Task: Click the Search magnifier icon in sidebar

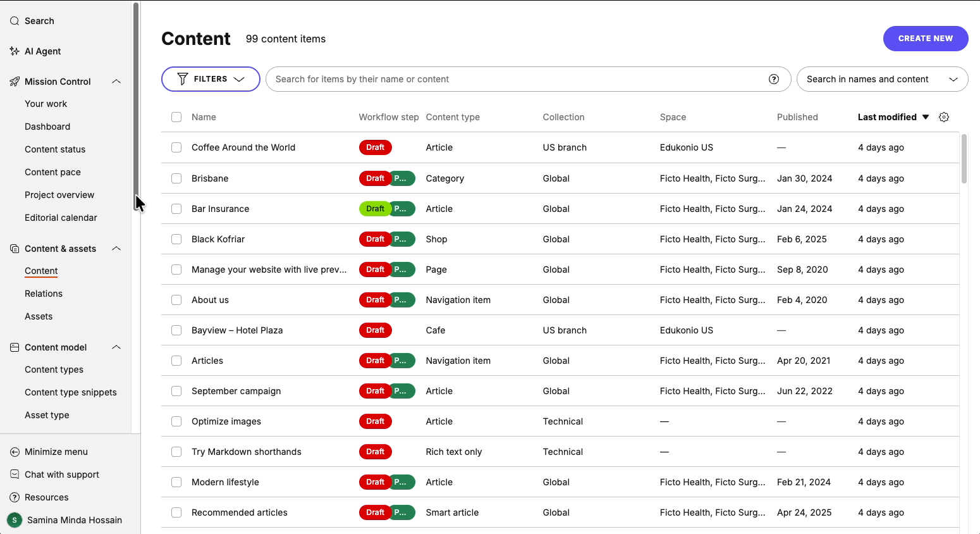Action: point(15,21)
